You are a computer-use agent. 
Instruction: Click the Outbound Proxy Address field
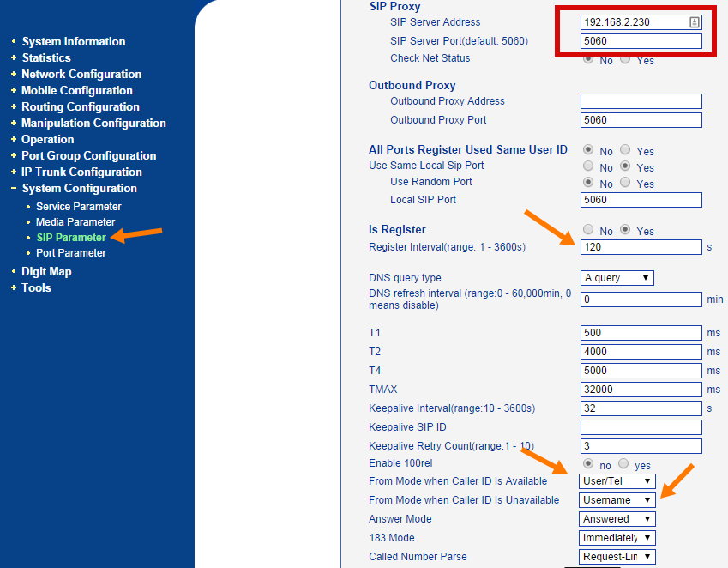641,101
